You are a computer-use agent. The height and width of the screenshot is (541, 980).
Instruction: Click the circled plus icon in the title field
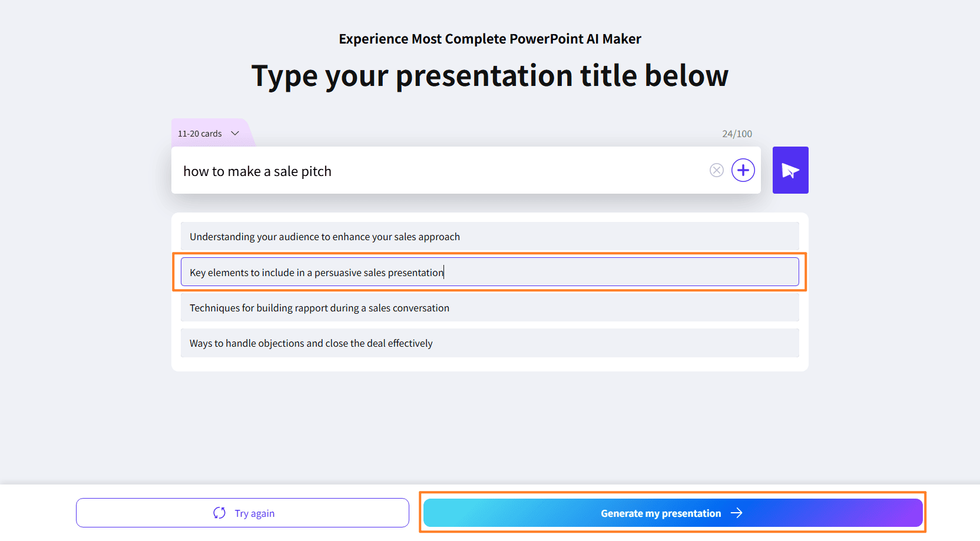[743, 171]
